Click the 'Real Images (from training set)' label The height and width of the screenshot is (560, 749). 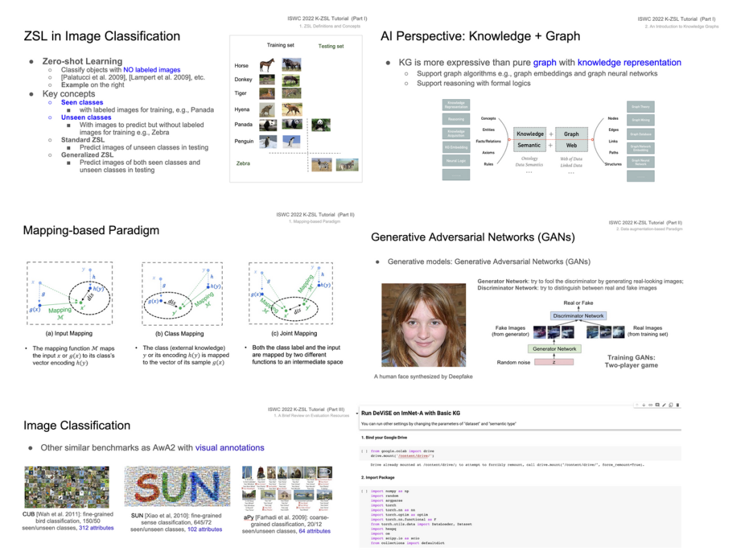648,331
